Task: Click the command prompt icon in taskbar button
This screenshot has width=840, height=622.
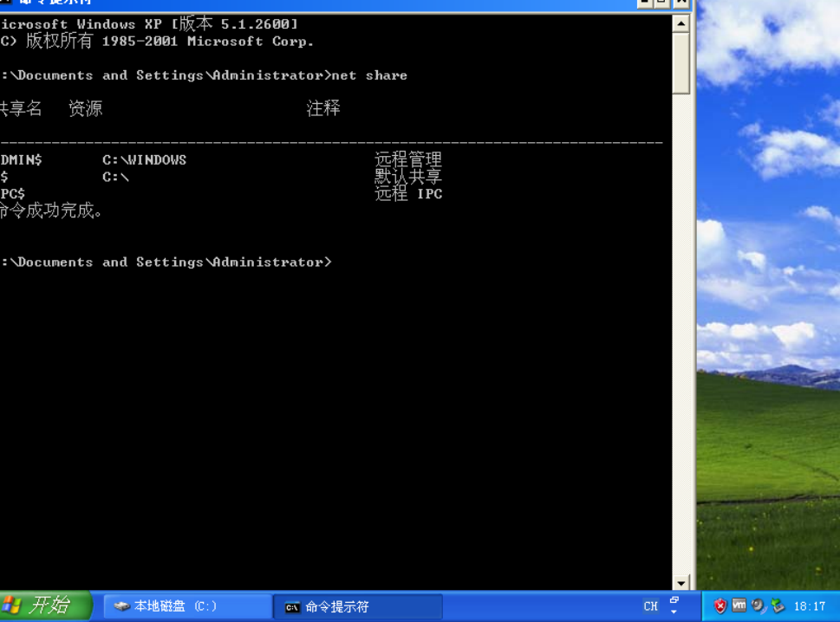Action: tap(292, 607)
